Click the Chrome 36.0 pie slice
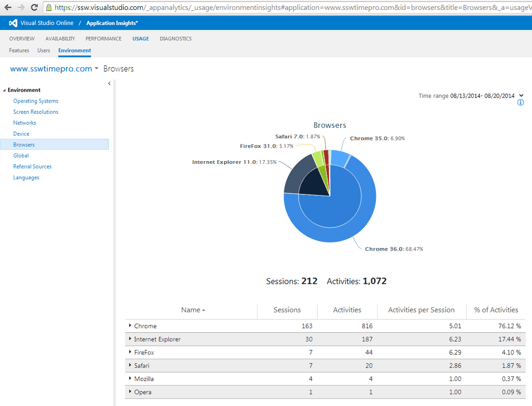The width and height of the screenshot is (532, 406). coord(364,218)
